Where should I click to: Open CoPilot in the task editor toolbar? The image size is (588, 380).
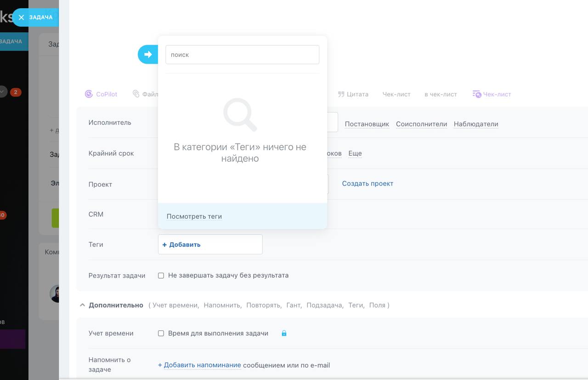click(101, 94)
